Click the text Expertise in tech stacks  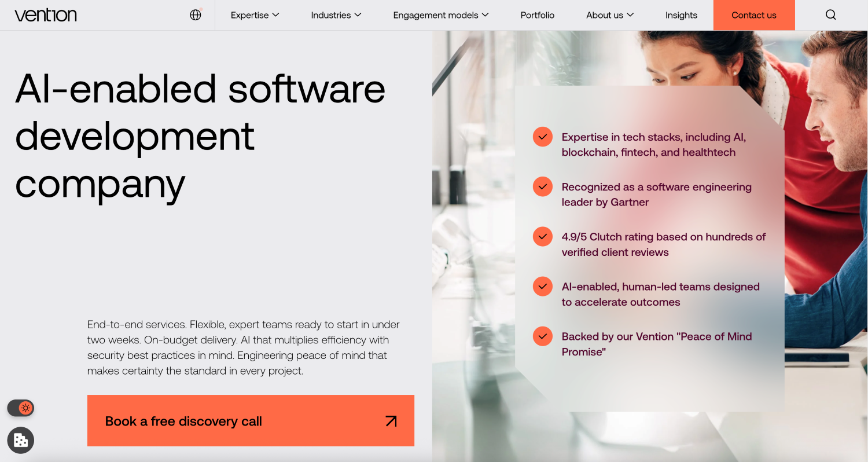pos(654,145)
